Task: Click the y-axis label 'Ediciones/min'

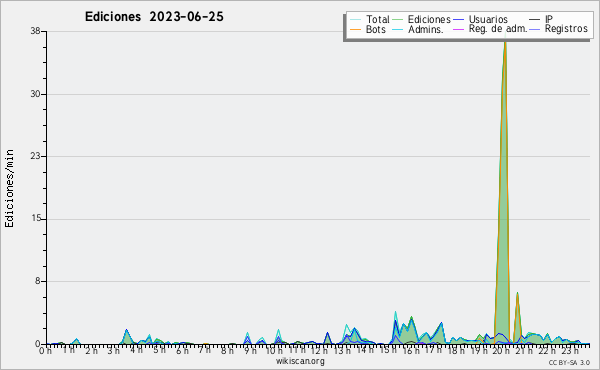Action: [9, 188]
